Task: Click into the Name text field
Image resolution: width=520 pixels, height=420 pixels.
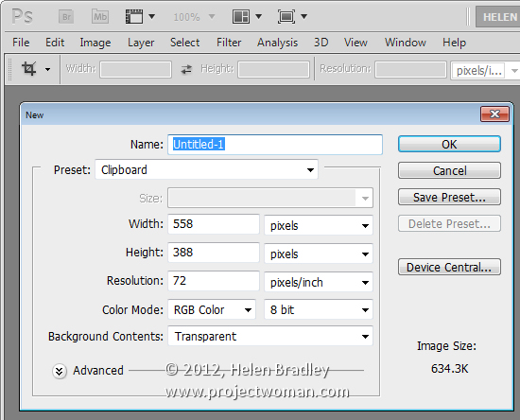Action: 275,145
